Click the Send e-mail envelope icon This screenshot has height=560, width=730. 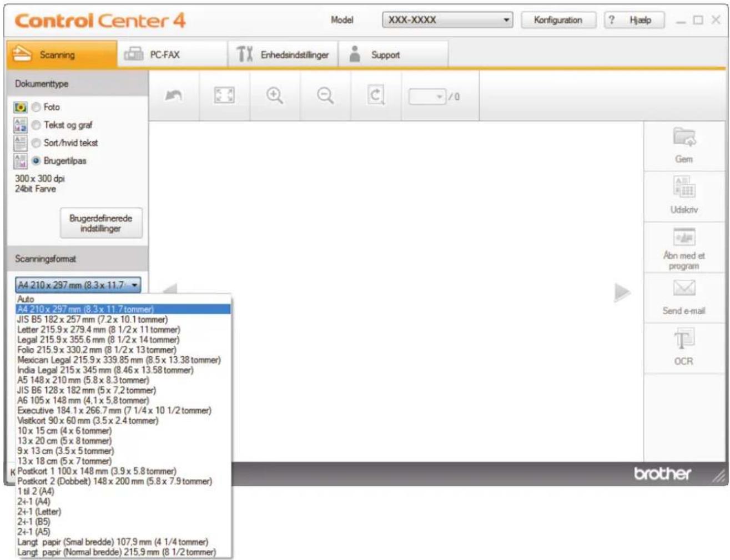point(684,287)
